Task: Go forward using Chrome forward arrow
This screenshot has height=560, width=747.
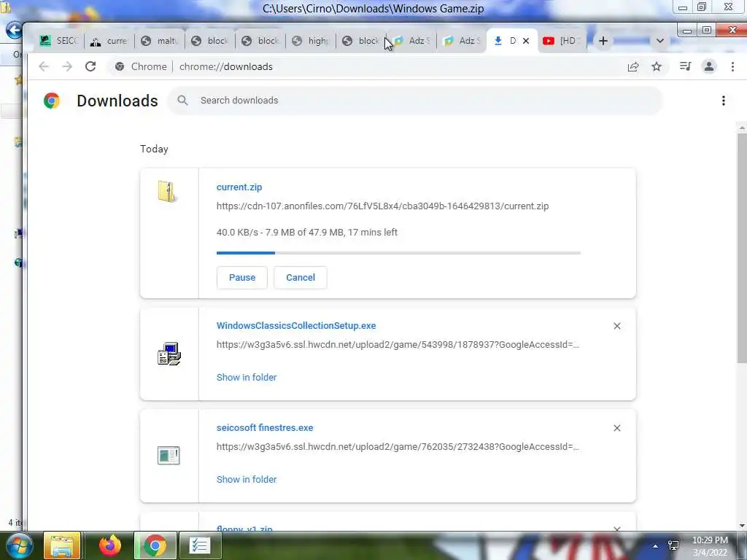Action: 67,66
